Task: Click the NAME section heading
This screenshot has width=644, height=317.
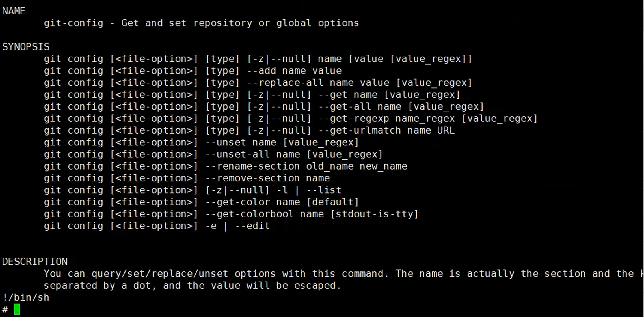Action: click(14, 11)
